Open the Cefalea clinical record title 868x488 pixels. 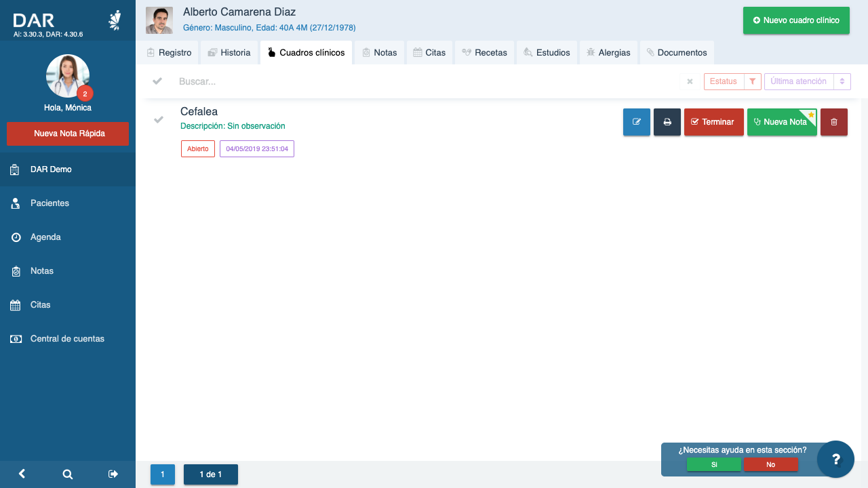pos(199,112)
